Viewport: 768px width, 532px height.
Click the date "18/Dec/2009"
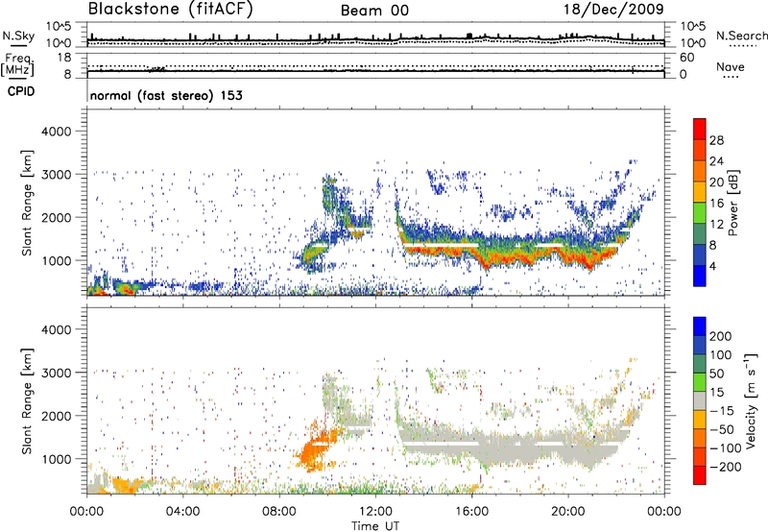(x=613, y=10)
